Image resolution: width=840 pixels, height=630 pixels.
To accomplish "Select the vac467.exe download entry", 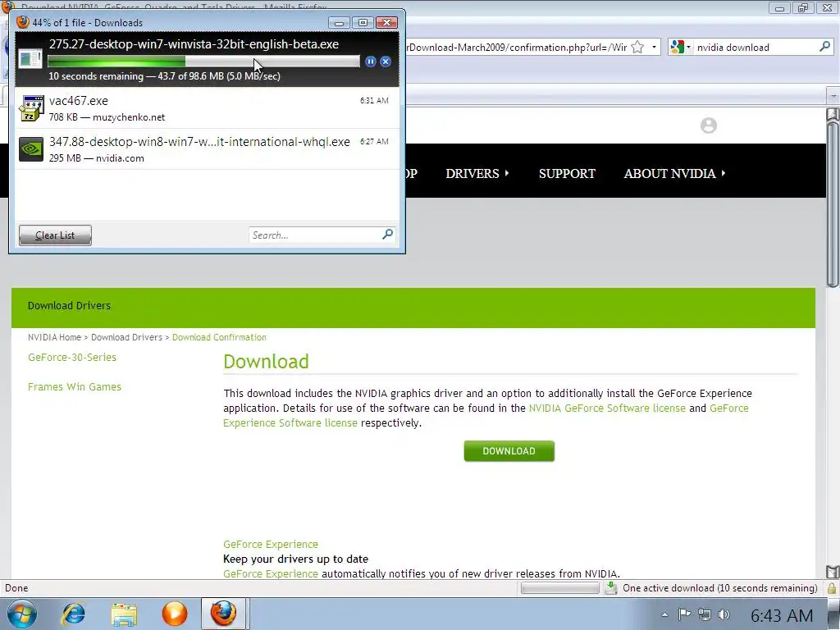I will (208, 108).
